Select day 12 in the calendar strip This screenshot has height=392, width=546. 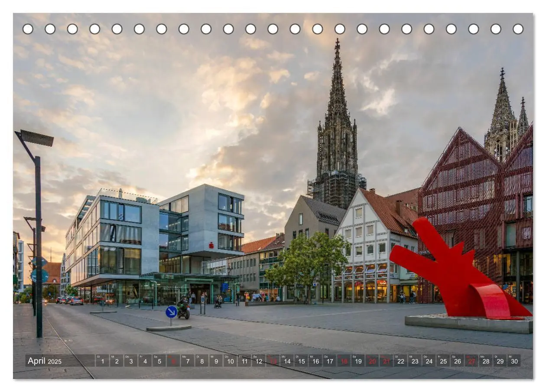[x=259, y=361]
